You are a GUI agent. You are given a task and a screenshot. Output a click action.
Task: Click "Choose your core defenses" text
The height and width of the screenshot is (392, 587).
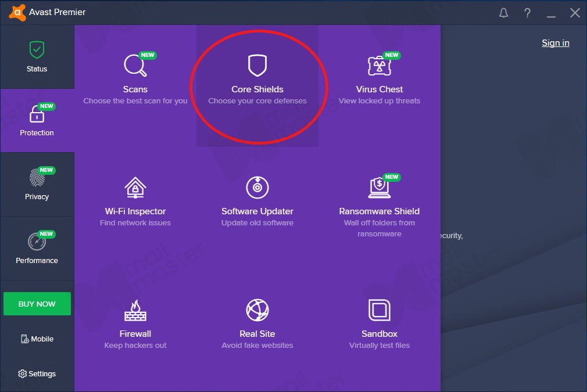(x=257, y=101)
